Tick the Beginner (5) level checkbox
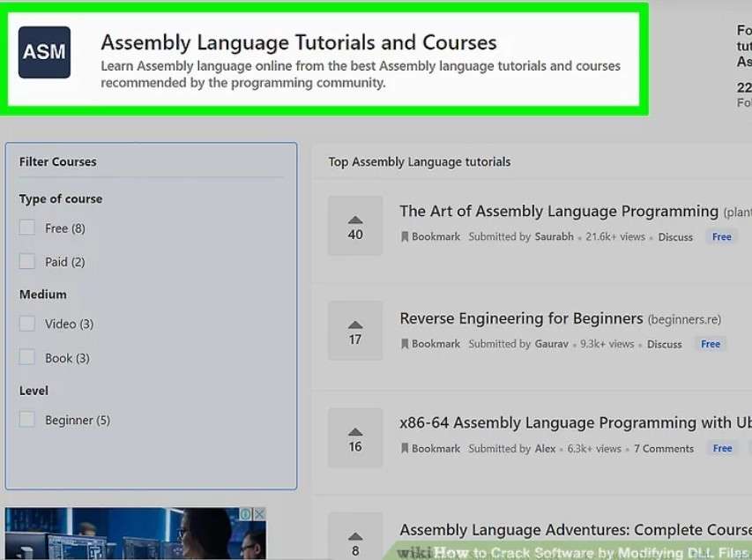Viewport: 752px width, 560px height. (x=26, y=420)
